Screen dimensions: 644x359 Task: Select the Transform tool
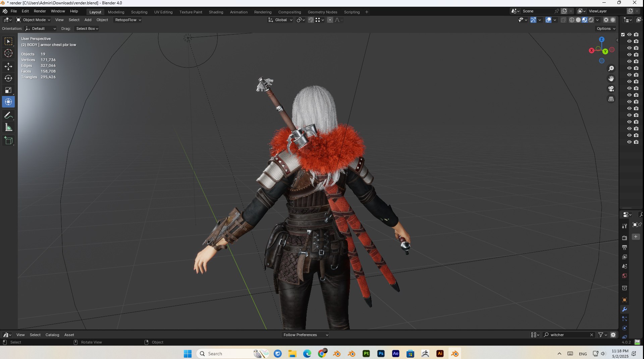8,102
